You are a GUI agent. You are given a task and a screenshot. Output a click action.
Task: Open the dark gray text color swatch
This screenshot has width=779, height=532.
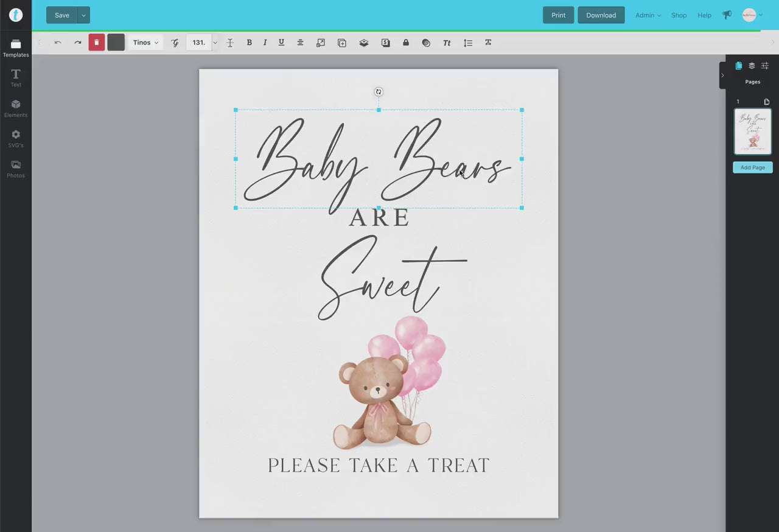point(116,43)
